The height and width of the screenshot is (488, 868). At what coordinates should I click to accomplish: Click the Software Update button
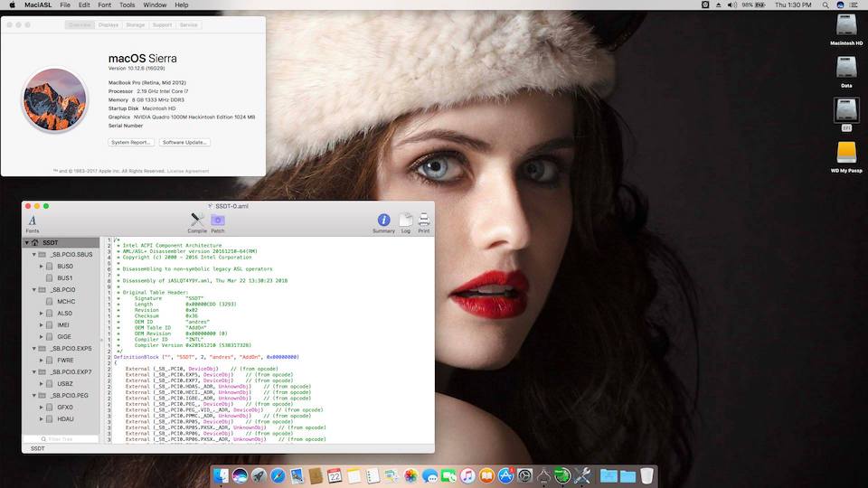tap(184, 142)
